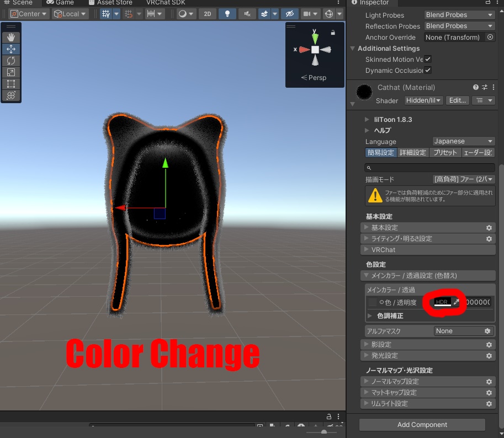504x438 pixels.
Task: Collapse Additional Settings section
Action: 353,49
